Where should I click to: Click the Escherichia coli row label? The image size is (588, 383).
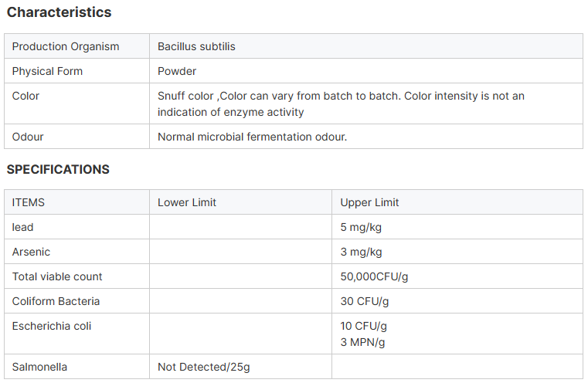52,326
